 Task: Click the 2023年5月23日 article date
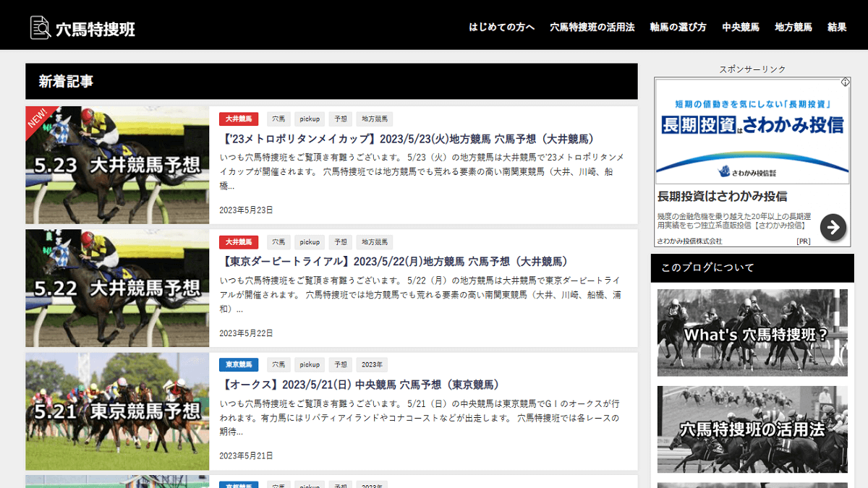(246, 210)
